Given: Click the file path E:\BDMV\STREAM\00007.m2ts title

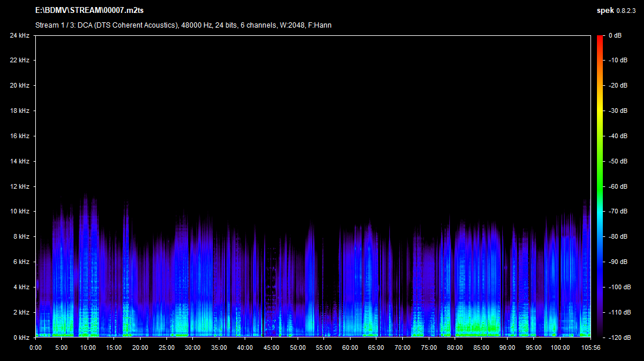Looking at the screenshot, I should pyautogui.click(x=89, y=11).
